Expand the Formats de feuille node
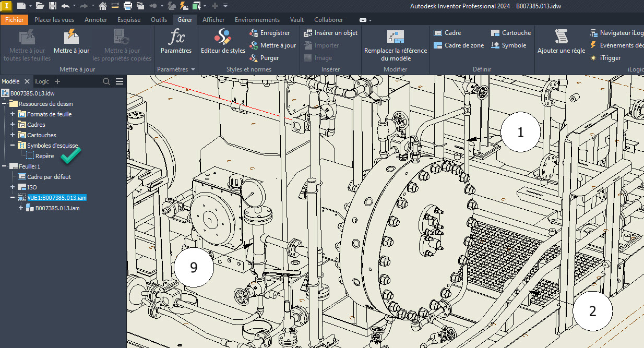Screen dimensions: 644x348 13,114
